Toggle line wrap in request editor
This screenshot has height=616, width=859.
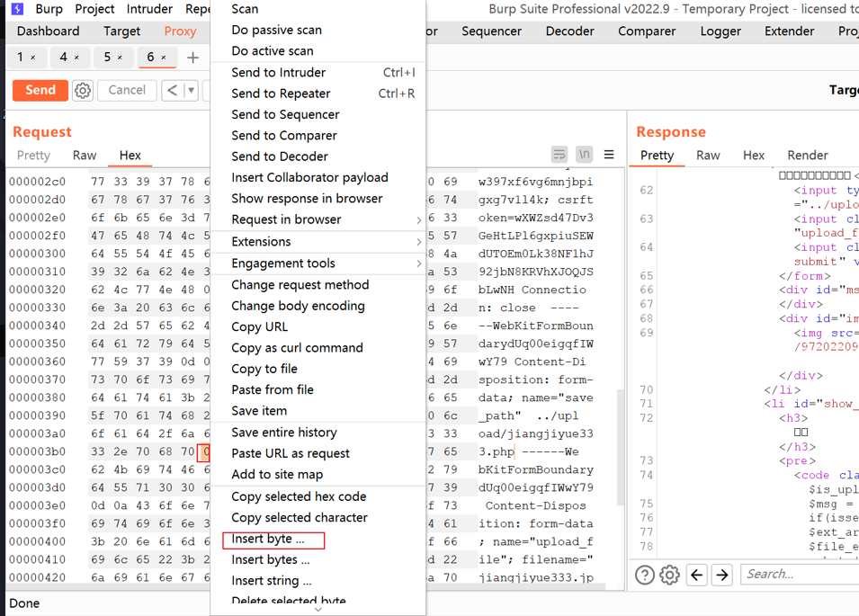pos(559,155)
